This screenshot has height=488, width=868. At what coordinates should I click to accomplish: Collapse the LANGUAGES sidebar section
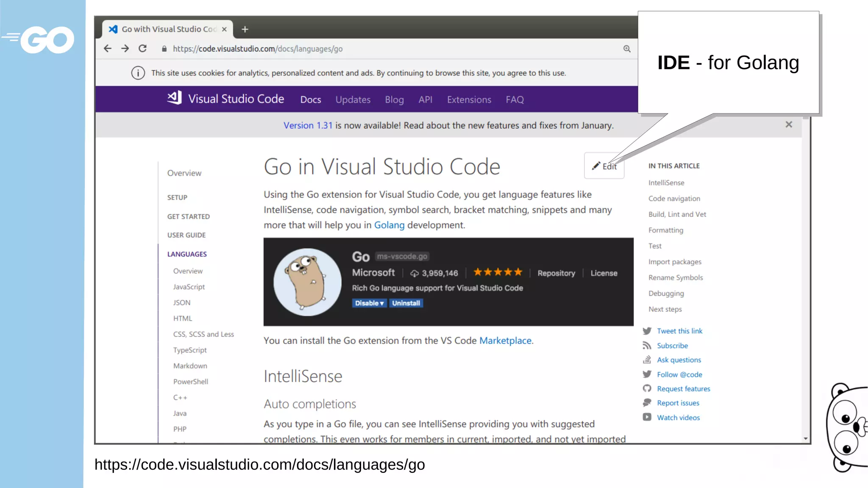pyautogui.click(x=187, y=254)
